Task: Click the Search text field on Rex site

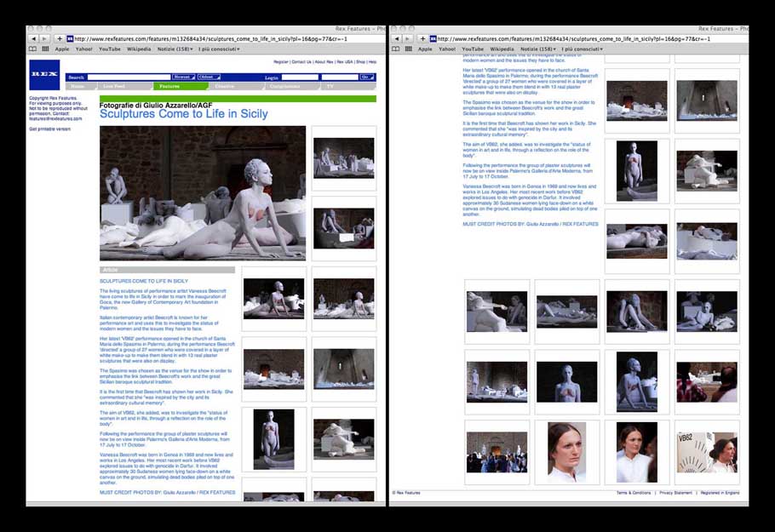Action: coord(129,77)
